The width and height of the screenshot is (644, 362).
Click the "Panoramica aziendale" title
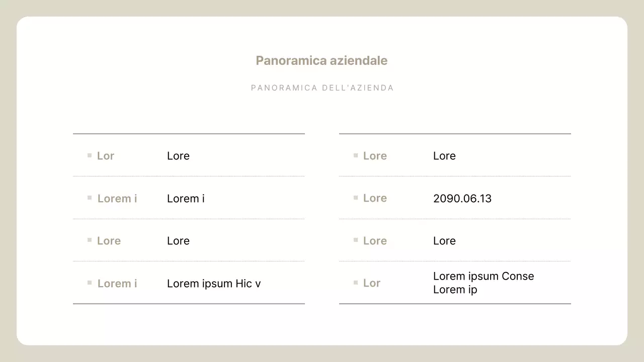tap(321, 61)
